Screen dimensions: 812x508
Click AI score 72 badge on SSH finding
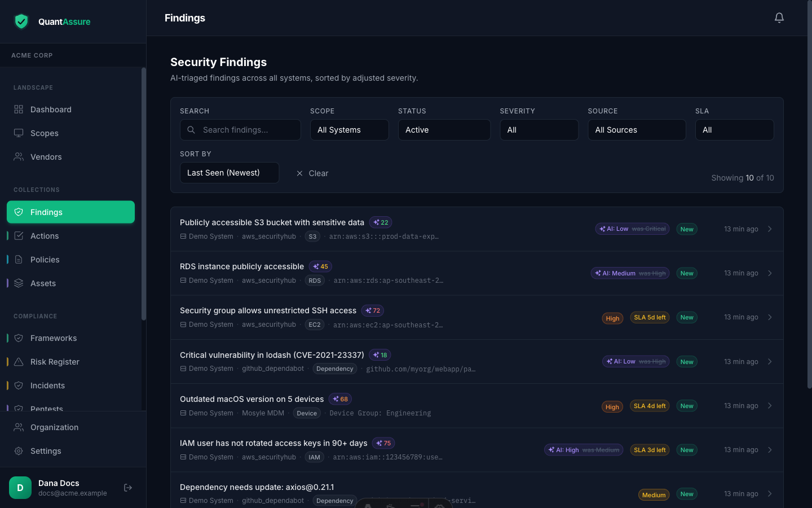373,310
